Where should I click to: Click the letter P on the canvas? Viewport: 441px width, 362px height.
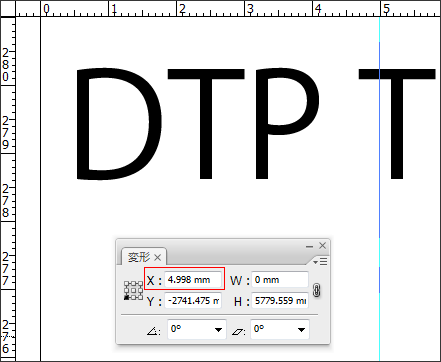pos(287,123)
